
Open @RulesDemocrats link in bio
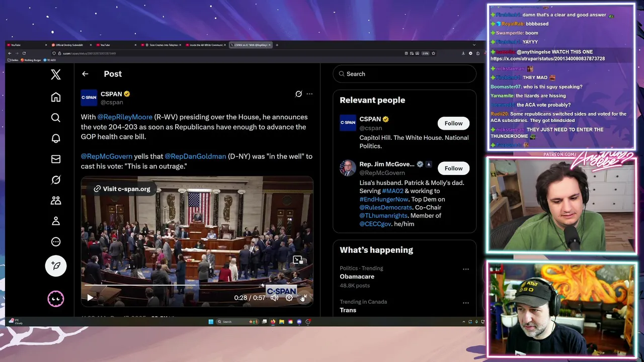point(385,207)
